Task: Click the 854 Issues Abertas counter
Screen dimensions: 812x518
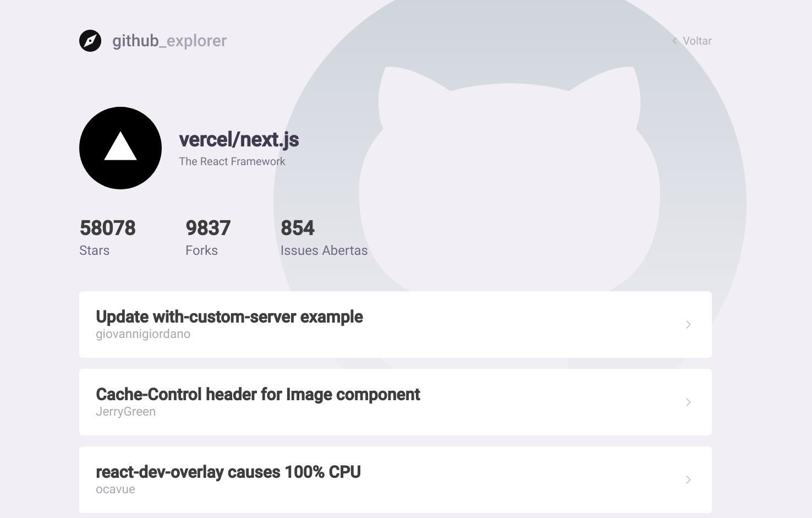Action: click(x=297, y=228)
